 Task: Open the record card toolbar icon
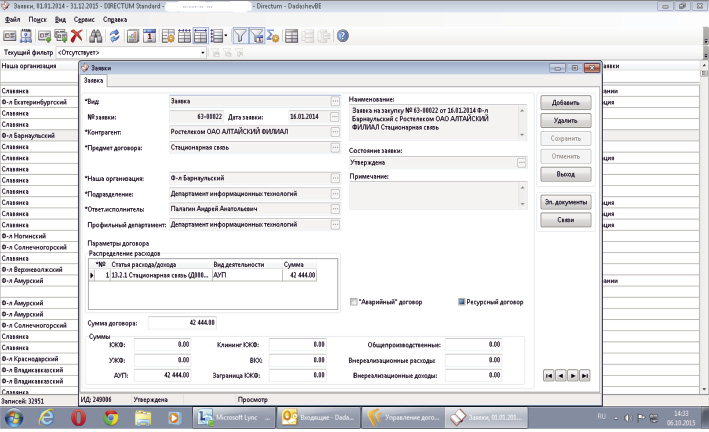[x=9, y=36]
